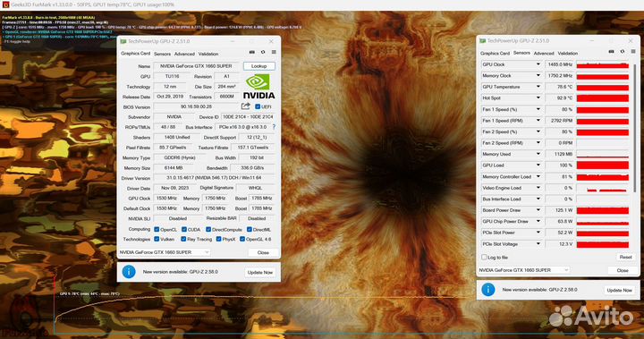Click the Reset button in Sensors window

point(625,257)
